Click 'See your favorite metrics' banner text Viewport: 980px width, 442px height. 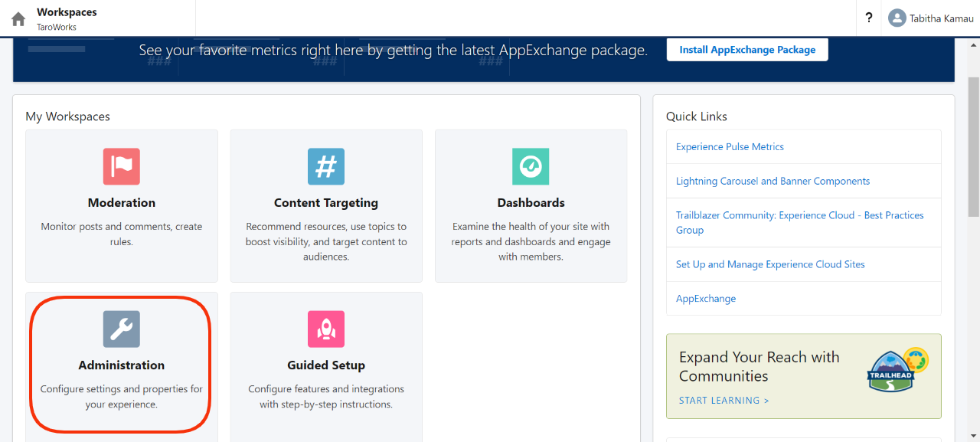tap(393, 51)
